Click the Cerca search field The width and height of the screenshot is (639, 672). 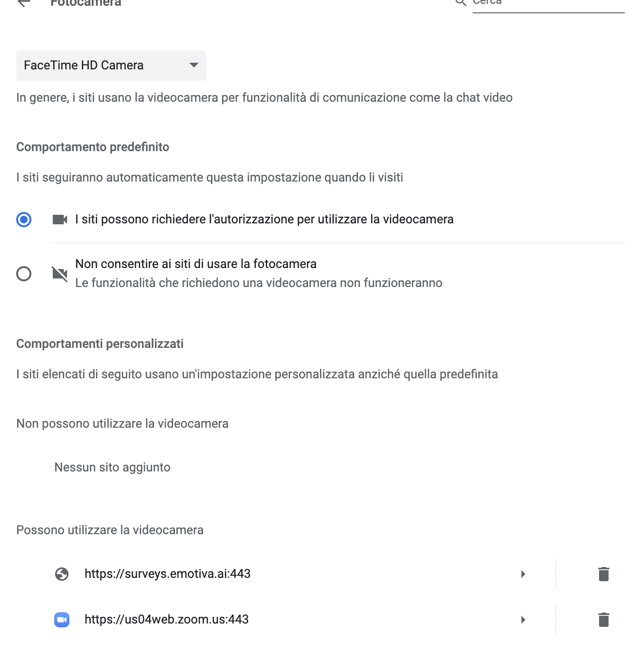[x=548, y=4]
